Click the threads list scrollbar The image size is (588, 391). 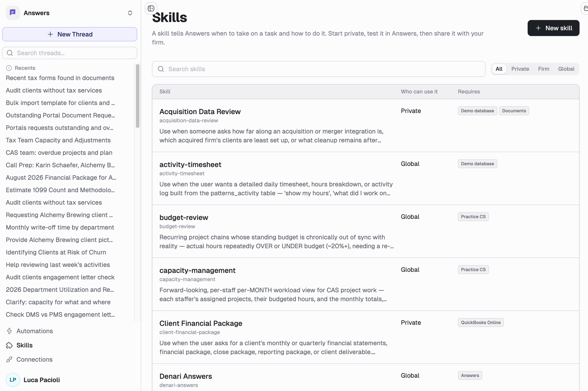coord(138,96)
